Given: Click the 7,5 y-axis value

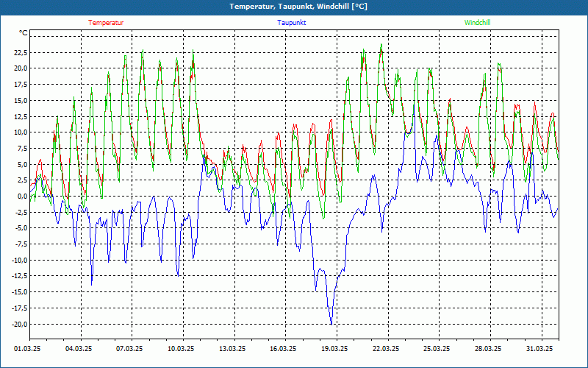Looking at the screenshot, I should tap(22, 149).
